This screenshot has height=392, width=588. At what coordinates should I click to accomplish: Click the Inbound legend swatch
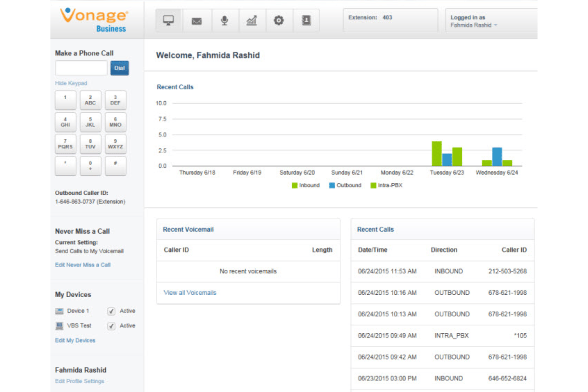pos(294,185)
